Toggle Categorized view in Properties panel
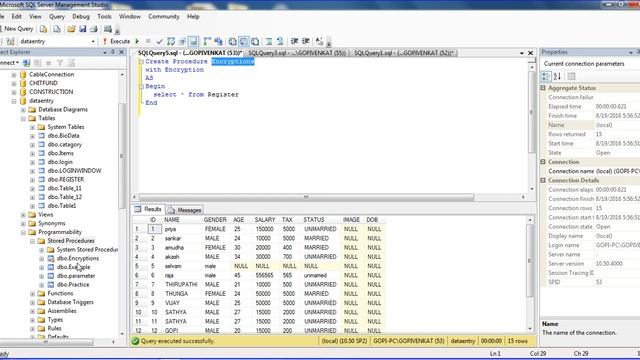 546,76
